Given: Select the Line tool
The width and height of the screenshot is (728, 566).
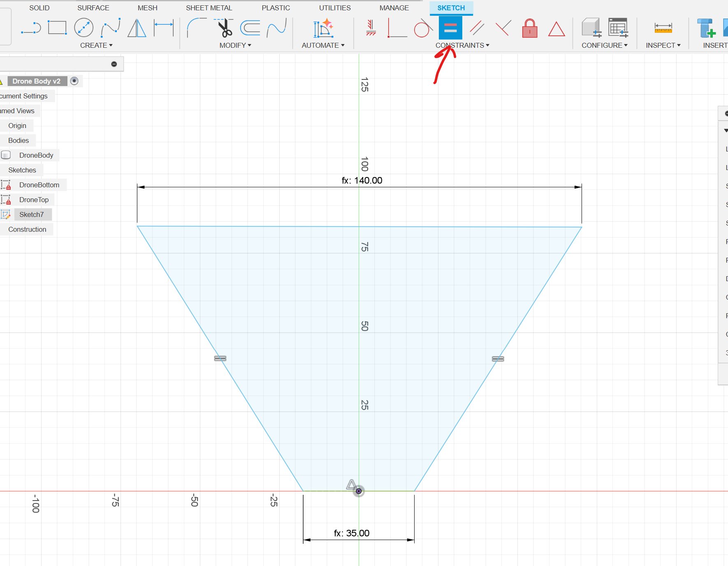Looking at the screenshot, I should click(31, 28).
